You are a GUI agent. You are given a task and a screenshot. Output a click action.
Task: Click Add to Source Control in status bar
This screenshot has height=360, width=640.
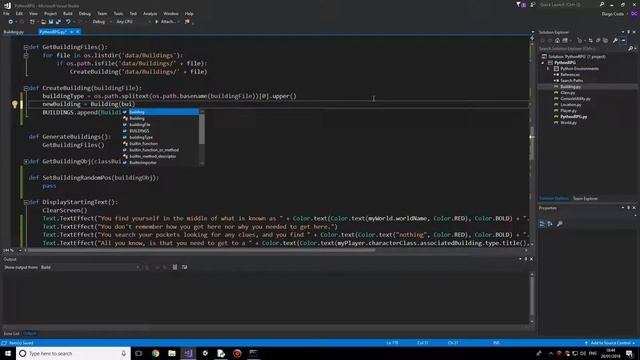click(x=610, y=343)
